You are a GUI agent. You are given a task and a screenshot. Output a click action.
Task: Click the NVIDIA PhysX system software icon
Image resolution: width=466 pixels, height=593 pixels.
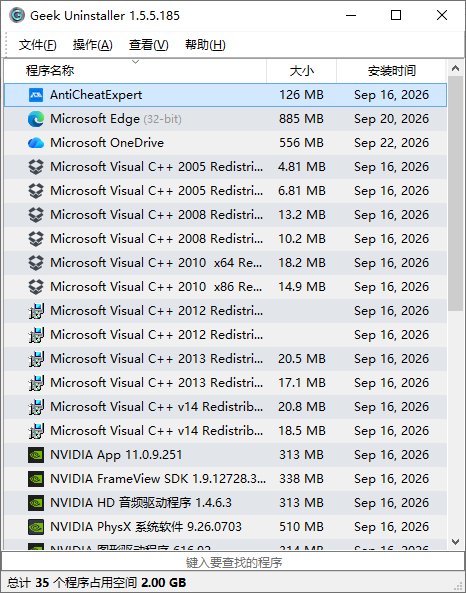tap(36, 527)
